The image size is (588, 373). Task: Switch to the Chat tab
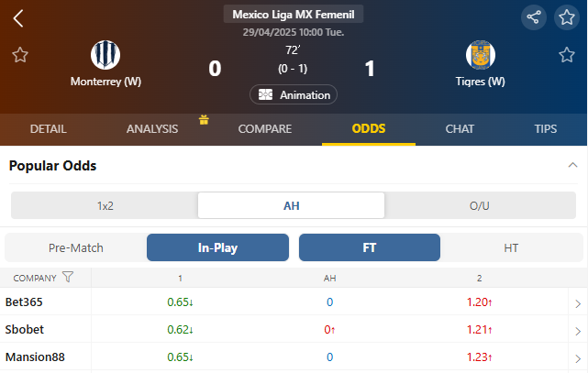click(460, 129)
